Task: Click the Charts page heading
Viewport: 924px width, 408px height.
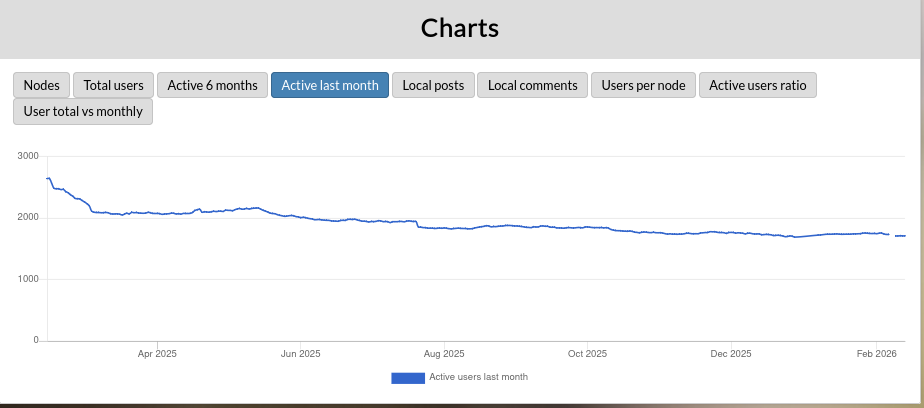Action: coord(460,28)
